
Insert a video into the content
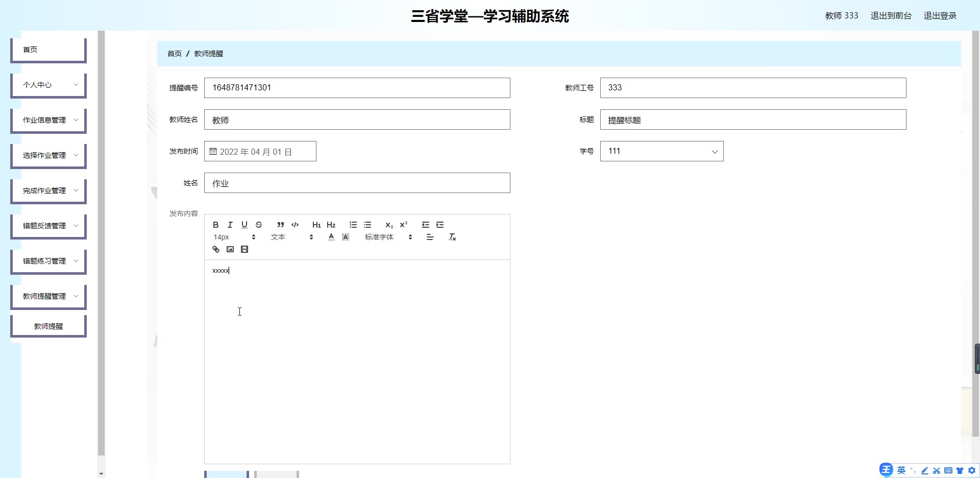244,249
